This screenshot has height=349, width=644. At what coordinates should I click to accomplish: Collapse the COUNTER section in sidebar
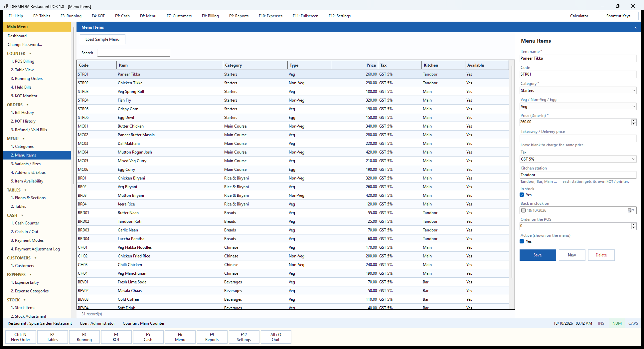30,54
